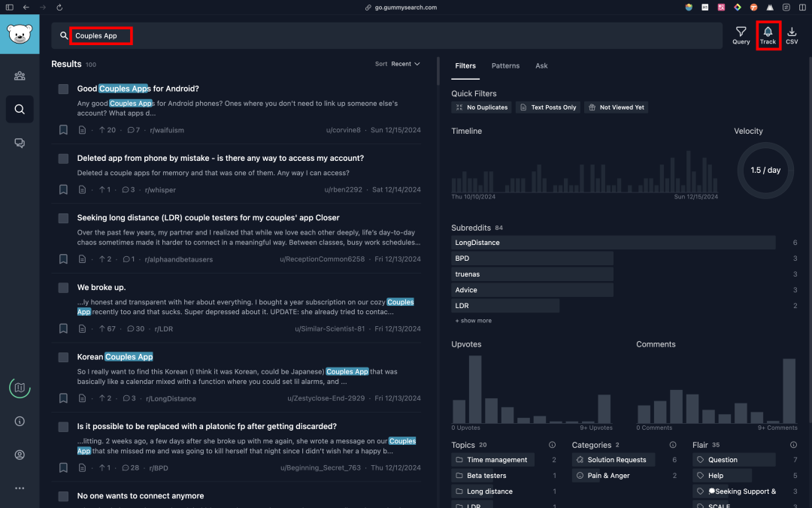
Task: Open the r/LongDistance link on Korean post
Action: click(x=171, y=398)
